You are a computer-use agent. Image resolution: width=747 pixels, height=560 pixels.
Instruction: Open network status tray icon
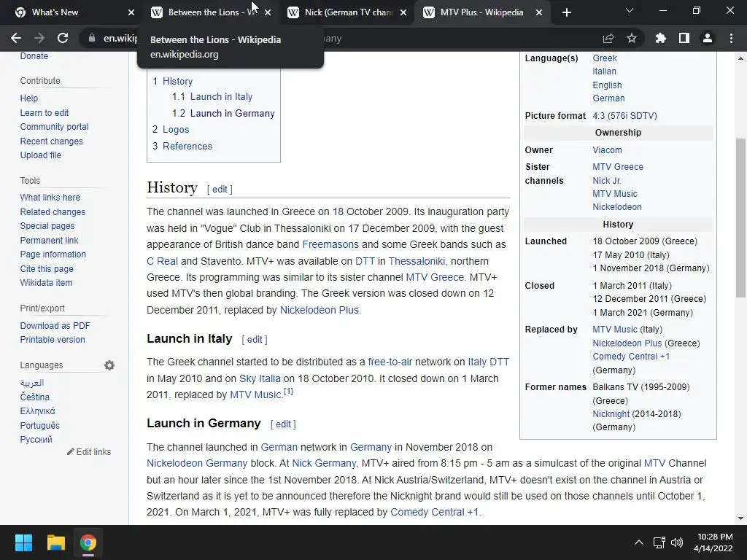point(659,542)
